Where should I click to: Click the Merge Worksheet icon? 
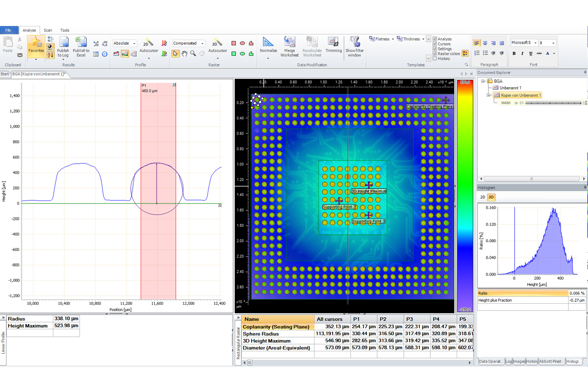pyautogui.click(x=290, y=43)
